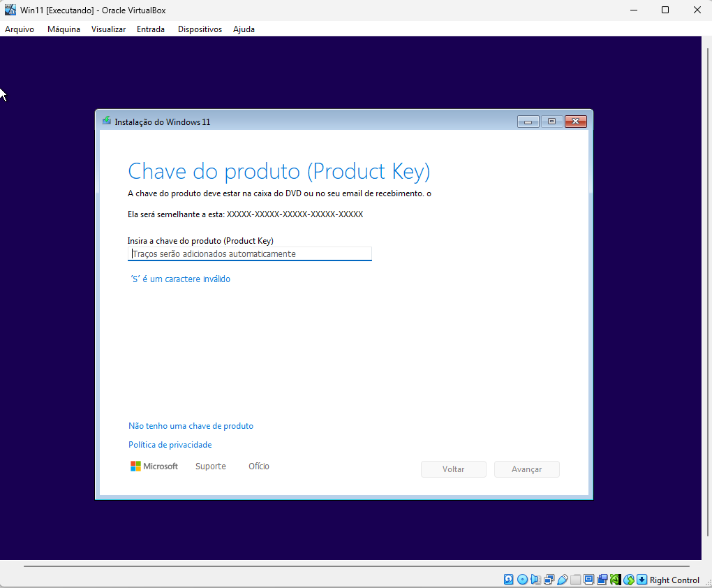Click the optical disk indicator in status bar

click(523, 580)
